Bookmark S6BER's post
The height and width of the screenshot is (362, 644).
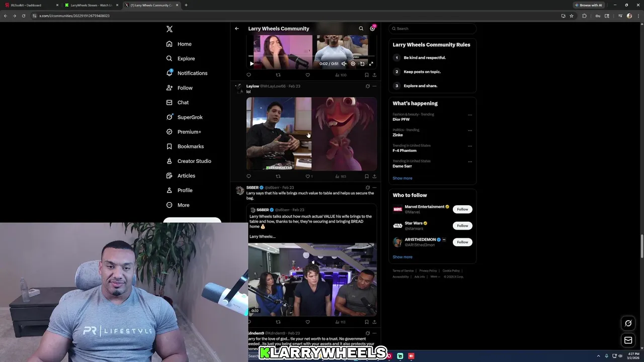point(366,322)
